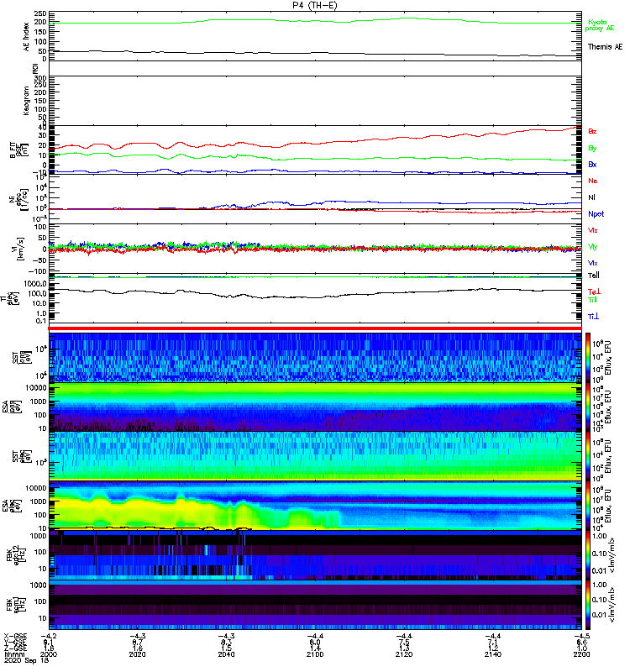The height and width of the screenshot is (672, 630).
Task: Select the black parallel Te legend label
Action: pos(594,276)
